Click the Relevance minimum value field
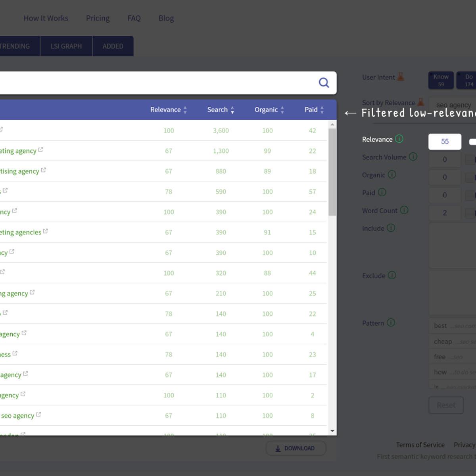 (445, 142)
